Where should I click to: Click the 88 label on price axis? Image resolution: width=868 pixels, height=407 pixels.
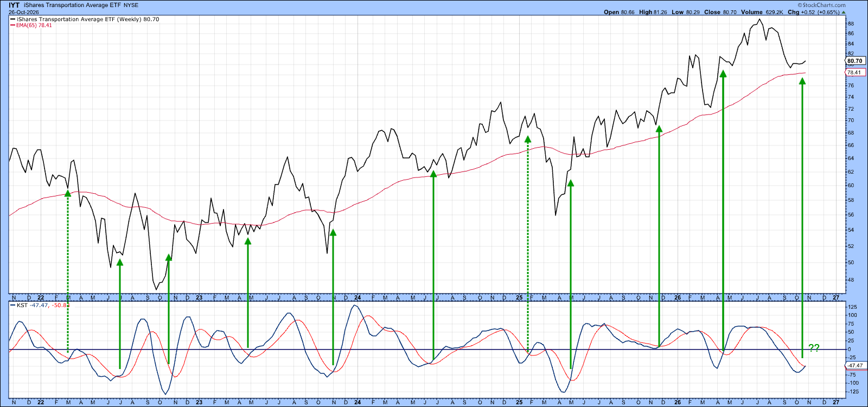point(851,24)
